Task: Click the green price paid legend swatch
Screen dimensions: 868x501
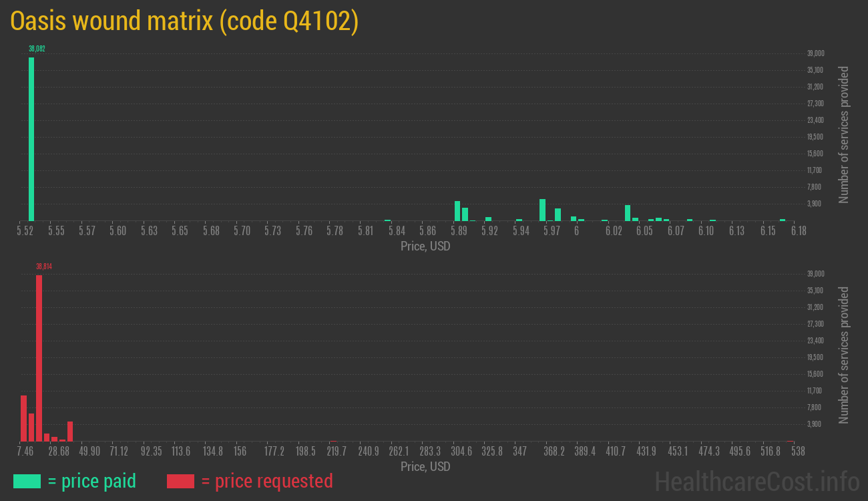Action: [x=27, y=481]
